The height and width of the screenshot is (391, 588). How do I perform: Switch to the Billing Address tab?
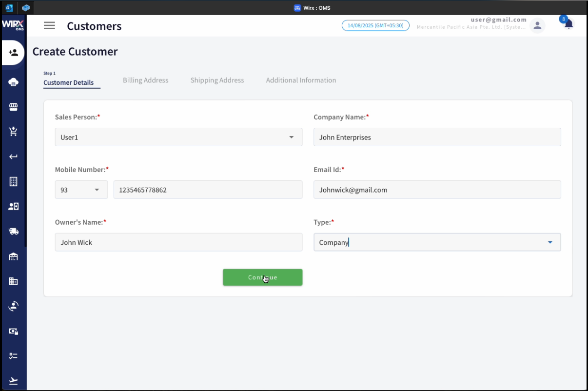tap(145, 80)
